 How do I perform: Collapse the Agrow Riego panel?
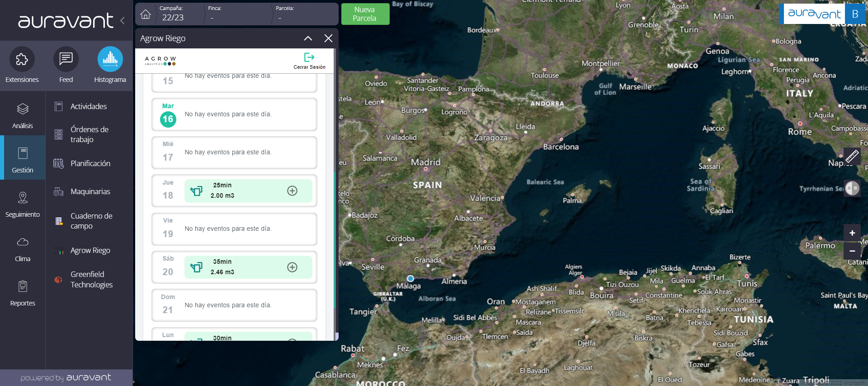pyautogui.click(x=308, y=38)
